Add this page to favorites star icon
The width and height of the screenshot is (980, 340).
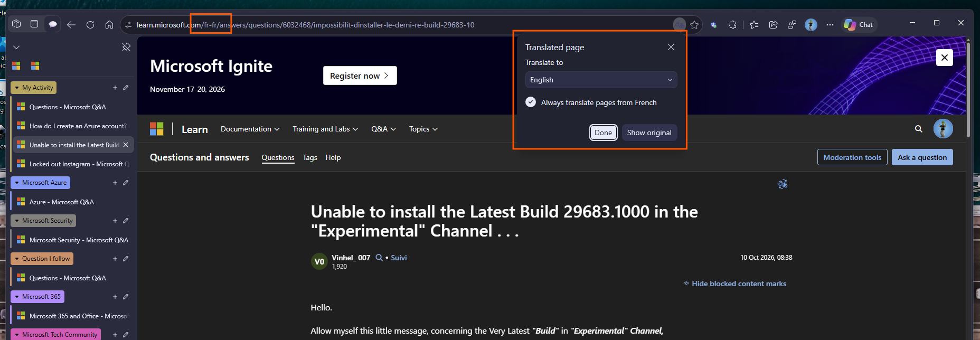(x=694, y=25)
